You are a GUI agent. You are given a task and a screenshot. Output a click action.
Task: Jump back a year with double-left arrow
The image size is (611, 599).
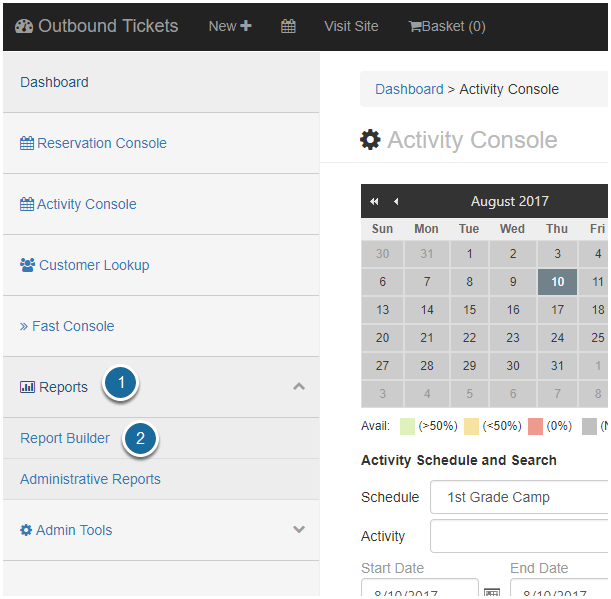pyautogui.click(x=374, y=201)
